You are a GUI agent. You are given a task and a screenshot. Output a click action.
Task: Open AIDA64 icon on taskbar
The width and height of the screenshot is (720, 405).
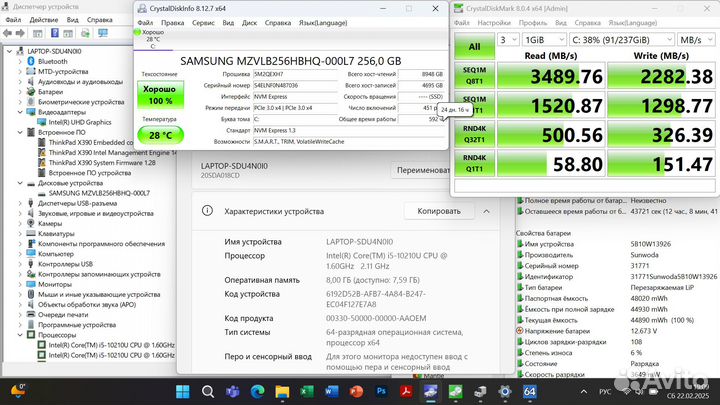tap(529, 392)
